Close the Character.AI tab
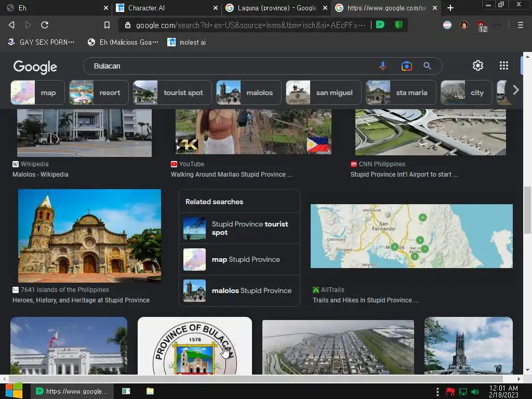 click(x=215, y=8)
